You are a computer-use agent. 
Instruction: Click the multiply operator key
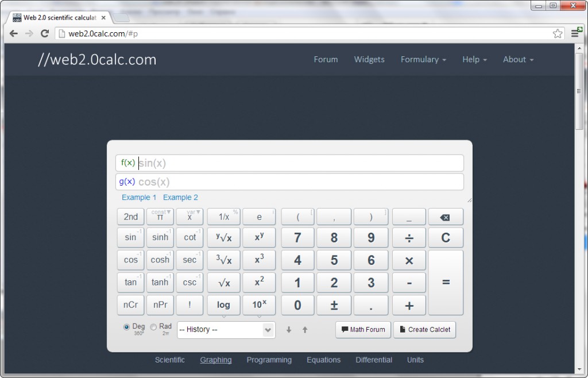coord(409,260)
